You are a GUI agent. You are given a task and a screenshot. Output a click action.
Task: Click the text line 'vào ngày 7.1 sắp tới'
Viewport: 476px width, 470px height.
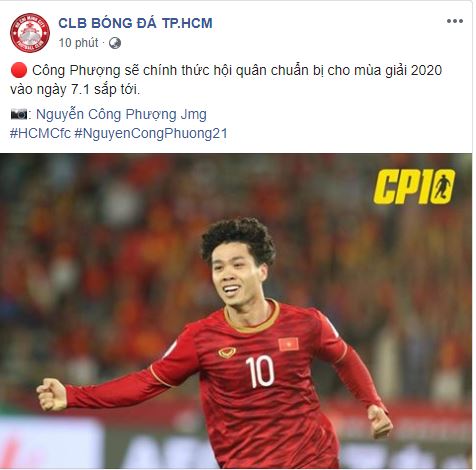click(x=75, y=90)
